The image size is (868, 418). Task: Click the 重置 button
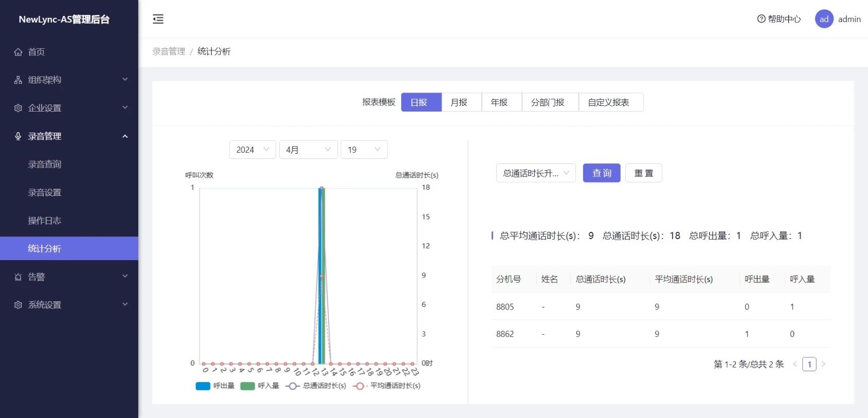[x=643, y=173]
